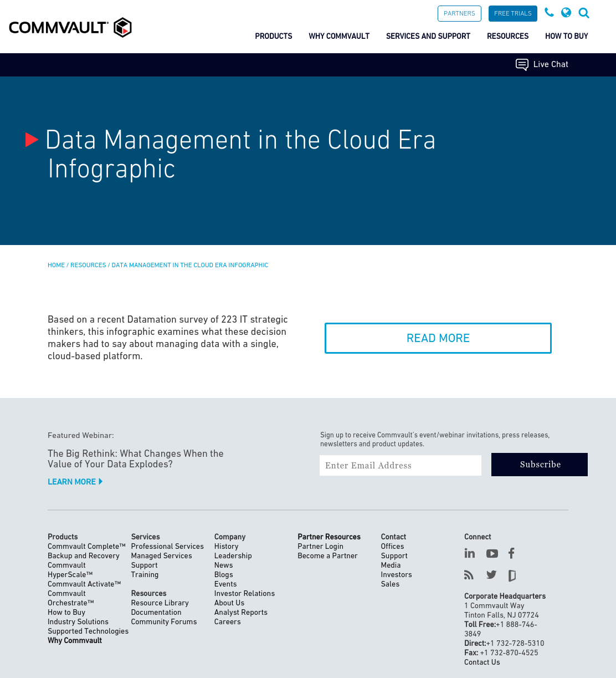Open Leadership footer link
The image size is (616, 678).
[x=233, y=556]
